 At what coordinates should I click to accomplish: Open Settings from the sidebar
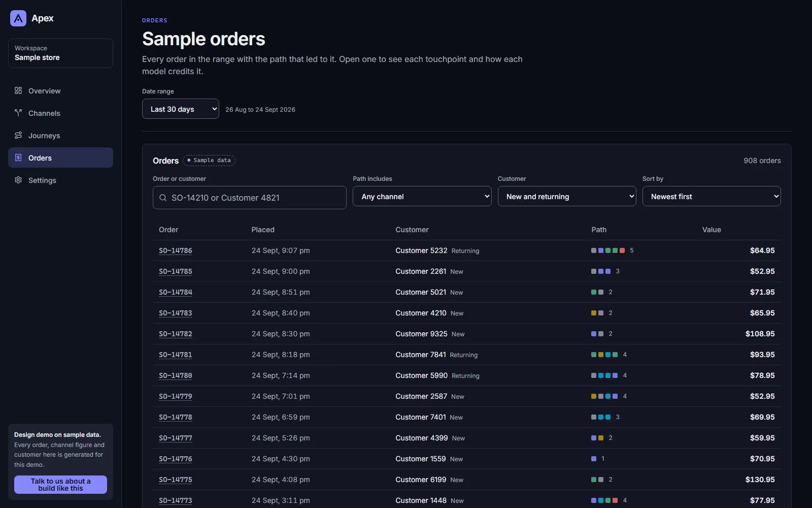coord(60,180)
